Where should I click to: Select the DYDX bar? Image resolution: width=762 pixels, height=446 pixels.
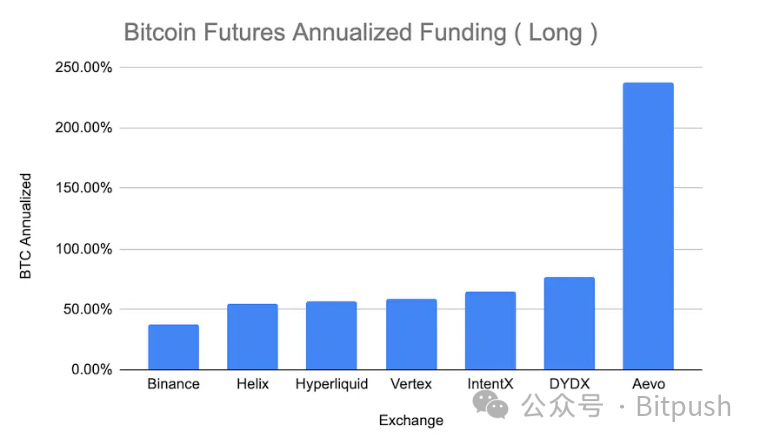569,323
